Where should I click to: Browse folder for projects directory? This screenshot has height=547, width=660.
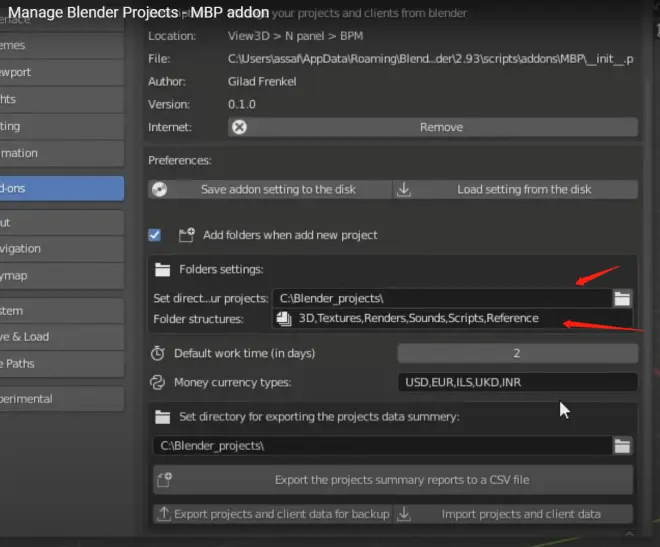point(622,298)
